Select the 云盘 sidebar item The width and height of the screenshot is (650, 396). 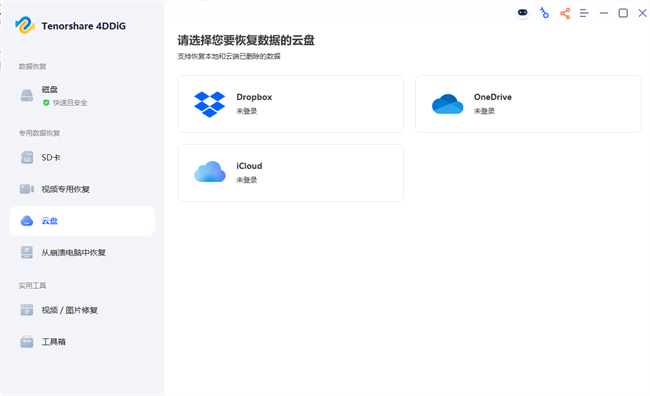82,221
